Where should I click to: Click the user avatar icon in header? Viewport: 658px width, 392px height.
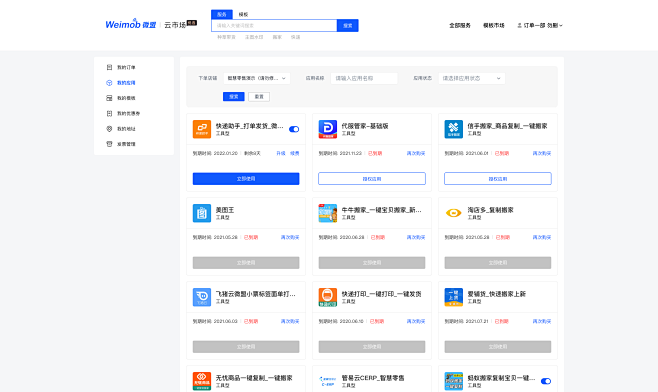(520, 25)
